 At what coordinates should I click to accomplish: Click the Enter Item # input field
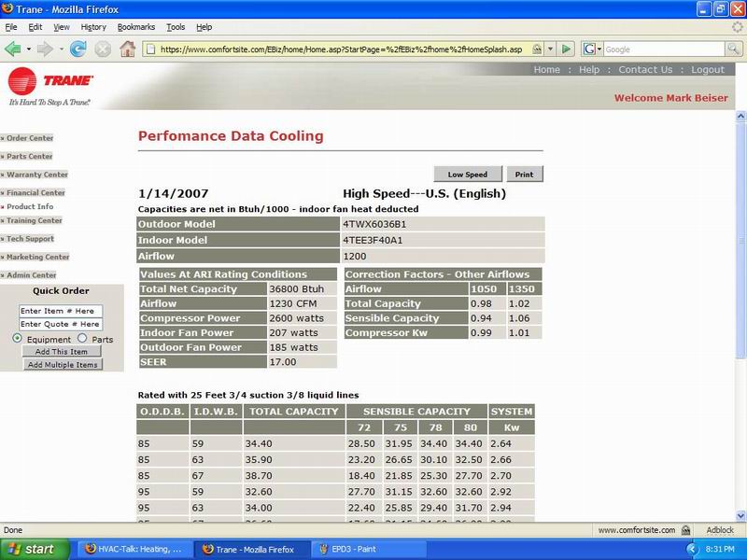pos(61,311)
